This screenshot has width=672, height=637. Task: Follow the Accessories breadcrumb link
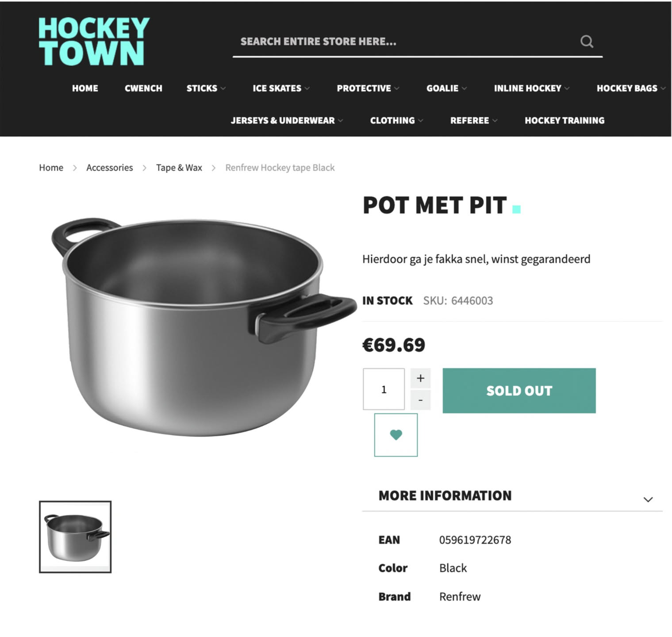point(109,168)
